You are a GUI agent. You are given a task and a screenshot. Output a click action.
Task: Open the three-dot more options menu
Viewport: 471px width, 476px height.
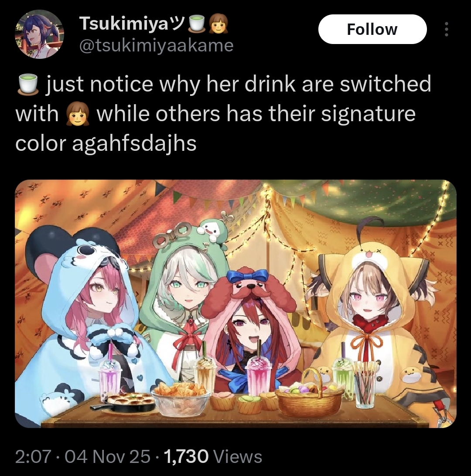(447, 29)
